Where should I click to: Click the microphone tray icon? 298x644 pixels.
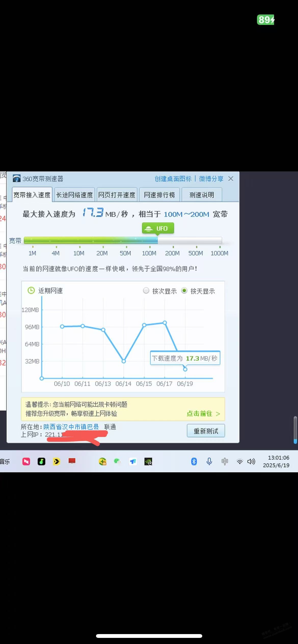click(209, 461)
